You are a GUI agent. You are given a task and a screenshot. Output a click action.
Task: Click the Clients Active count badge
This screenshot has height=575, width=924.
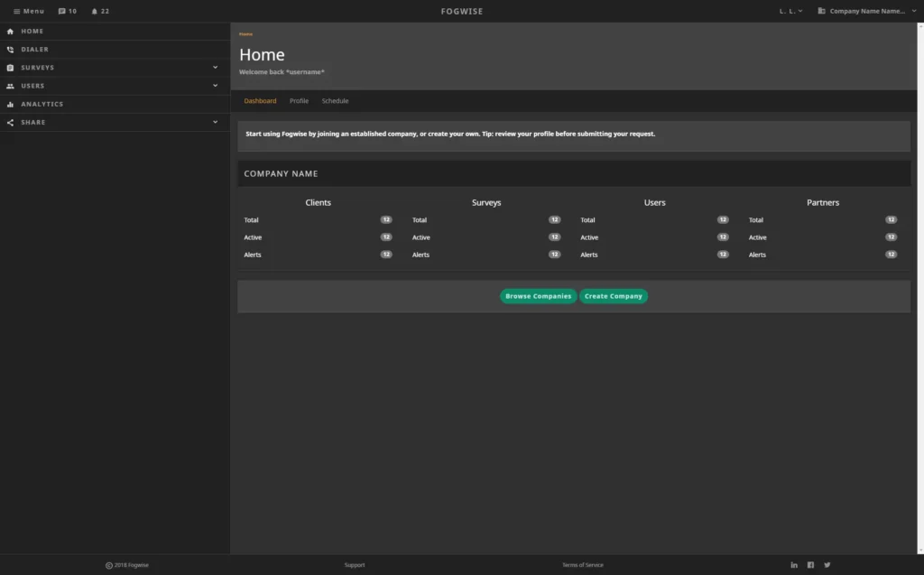tap(386, 237)
